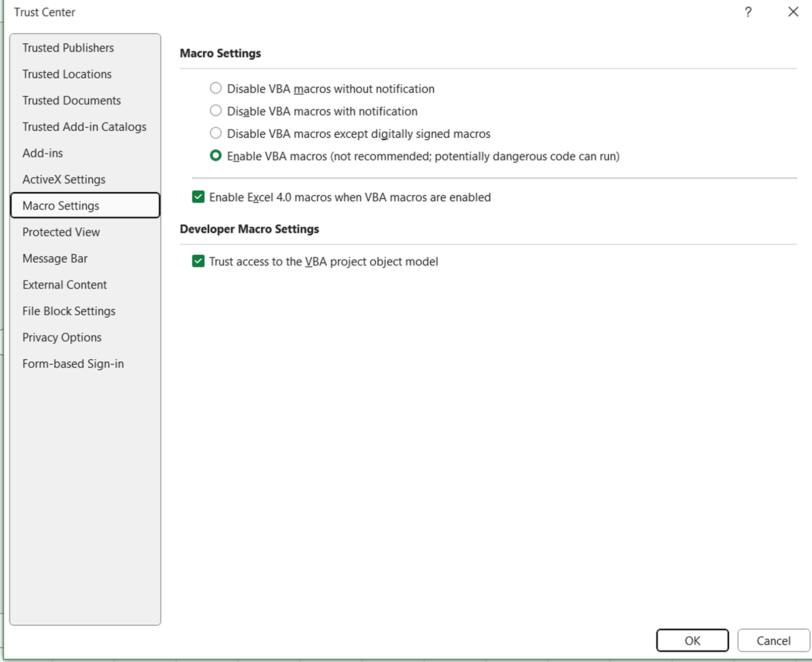Open Form-based Sign-in section
The height and width of the screenshot is (662, 812).
pyautogui.click(x=85, y=363)
